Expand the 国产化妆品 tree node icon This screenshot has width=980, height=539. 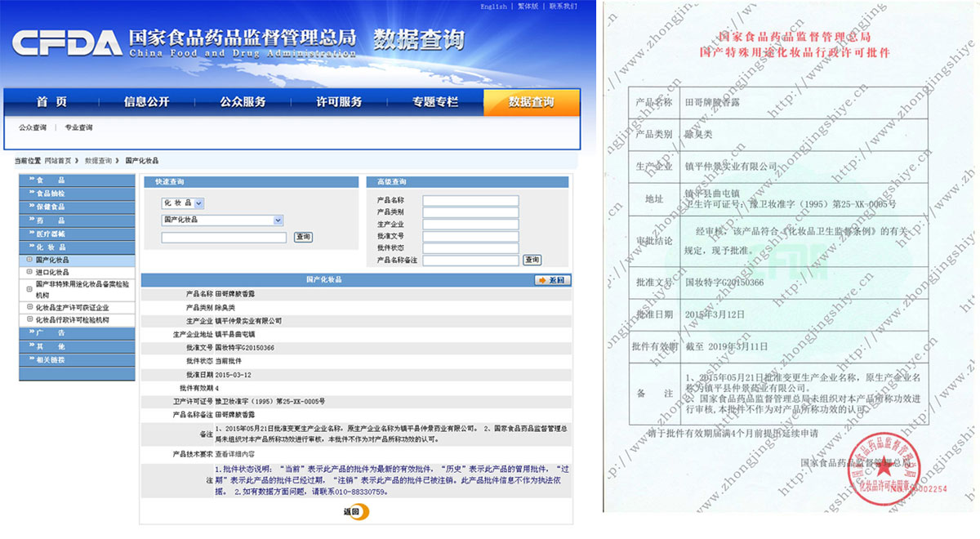(29, 260)
